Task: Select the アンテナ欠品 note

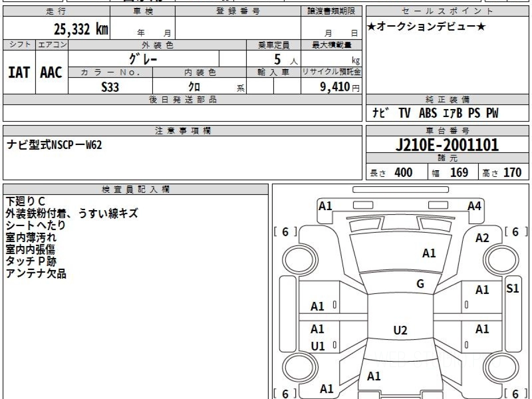Action: [36, 273]
